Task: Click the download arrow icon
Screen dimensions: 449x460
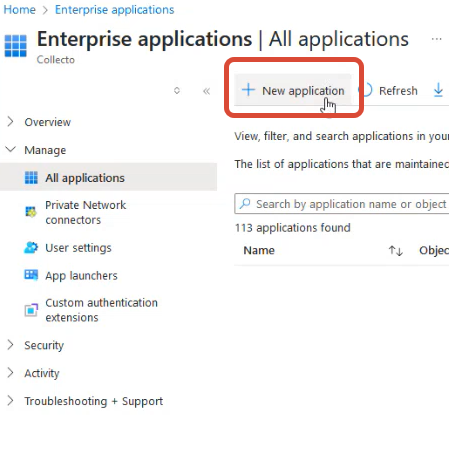Action: tap(438, 90)
